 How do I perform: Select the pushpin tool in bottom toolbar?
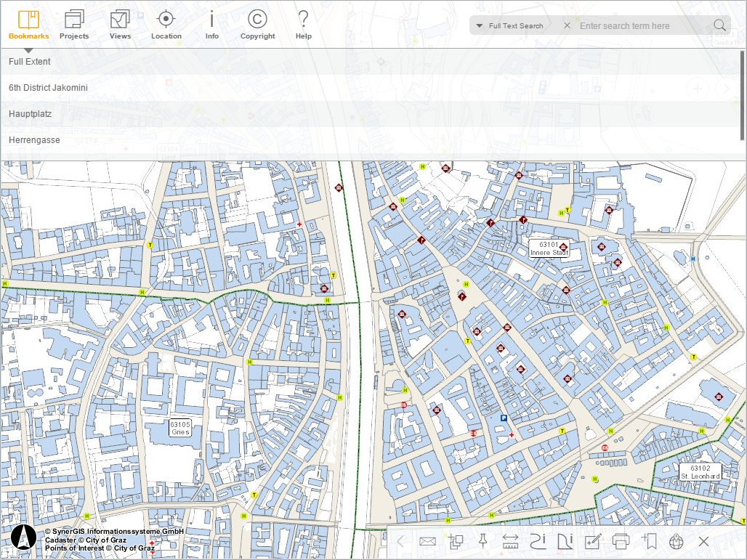[482, 541]
